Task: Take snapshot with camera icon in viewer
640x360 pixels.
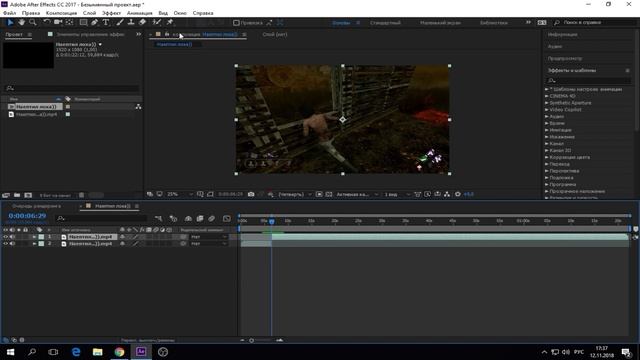Action: 251,194
